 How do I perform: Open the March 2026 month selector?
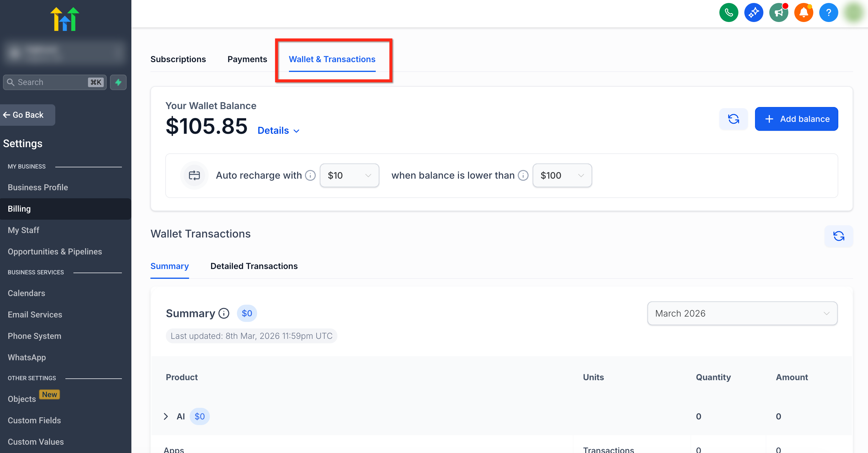click(x=742, y=314)
